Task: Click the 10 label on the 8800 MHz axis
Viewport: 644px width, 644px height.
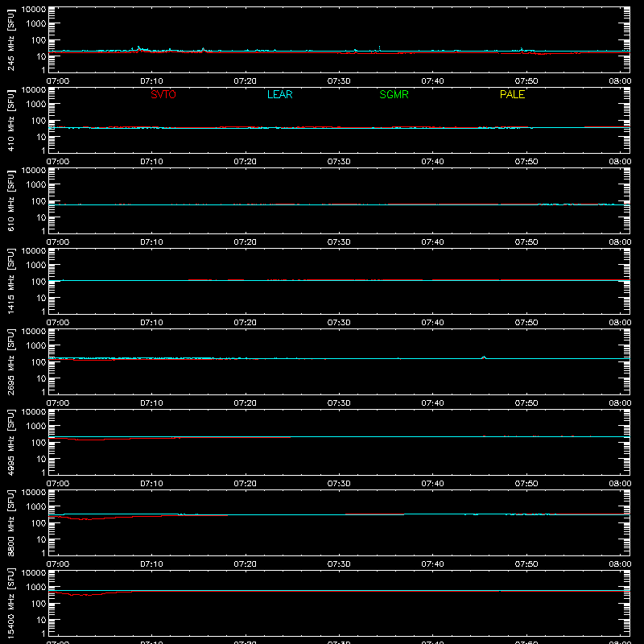Action: point(41,539)
